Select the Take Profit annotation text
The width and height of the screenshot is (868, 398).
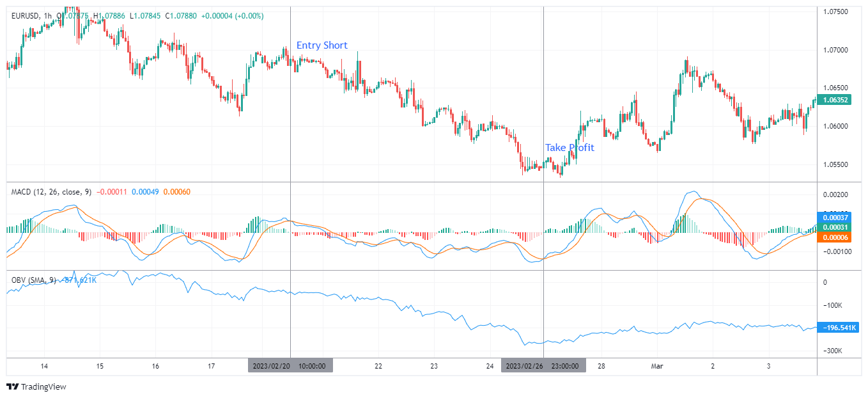click(x=570, y=148)
